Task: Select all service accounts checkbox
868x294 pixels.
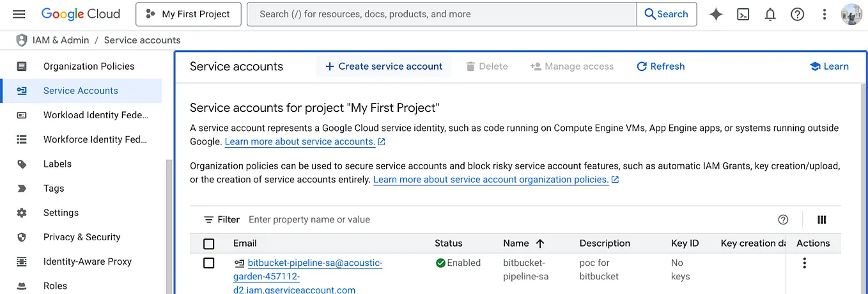Action: point(208,244)
